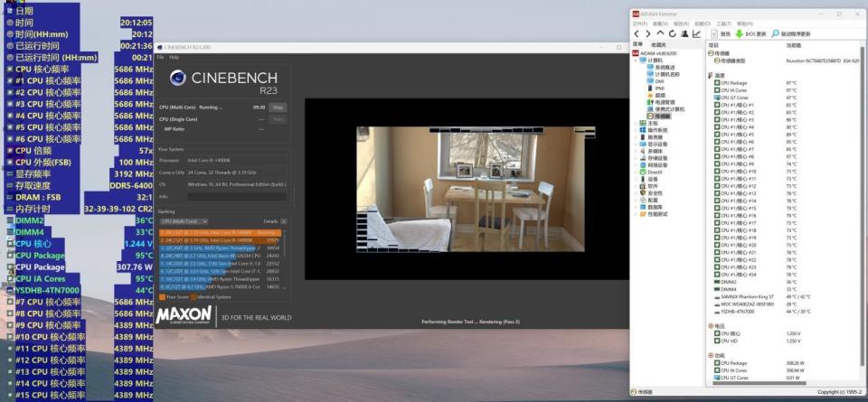The image size is (868, 402).
Task: Open the IPMI tree entry
Action: tap(656, 89)
